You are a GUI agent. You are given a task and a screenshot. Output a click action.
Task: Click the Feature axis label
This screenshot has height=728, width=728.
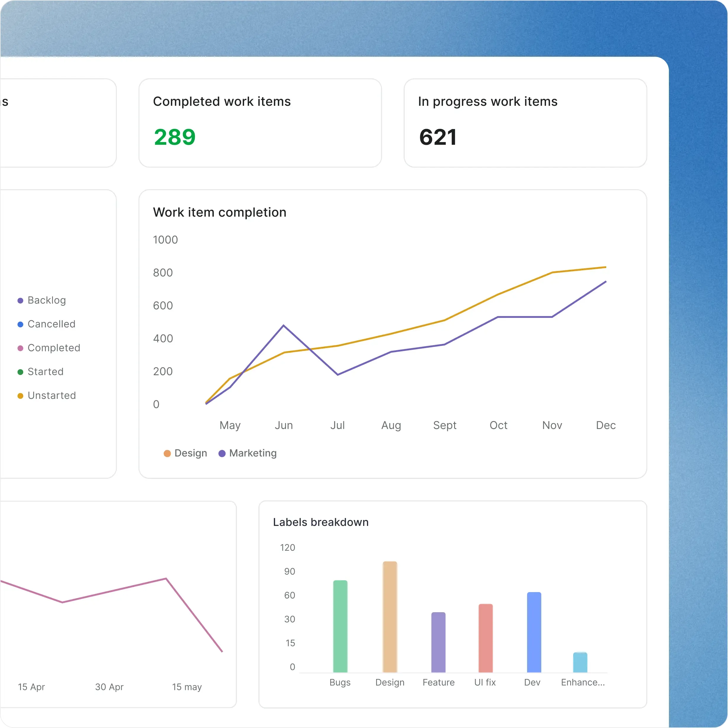(x=439, y=682)
